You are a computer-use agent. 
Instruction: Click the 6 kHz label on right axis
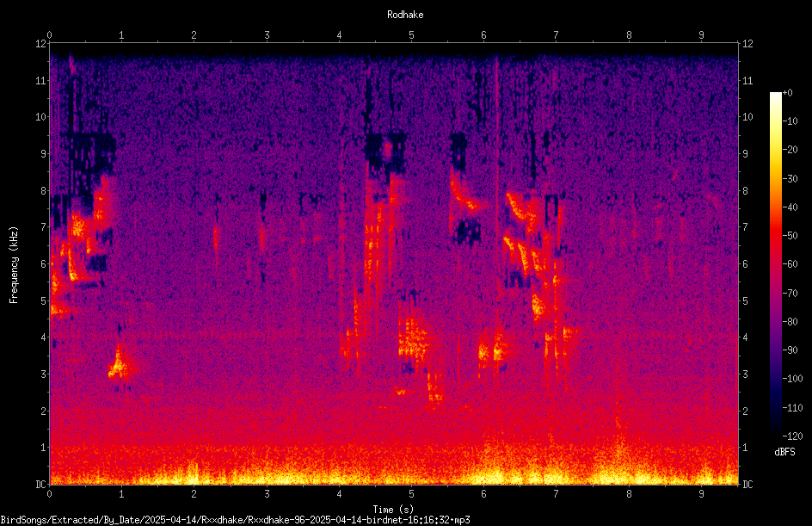tap(745, 264)
